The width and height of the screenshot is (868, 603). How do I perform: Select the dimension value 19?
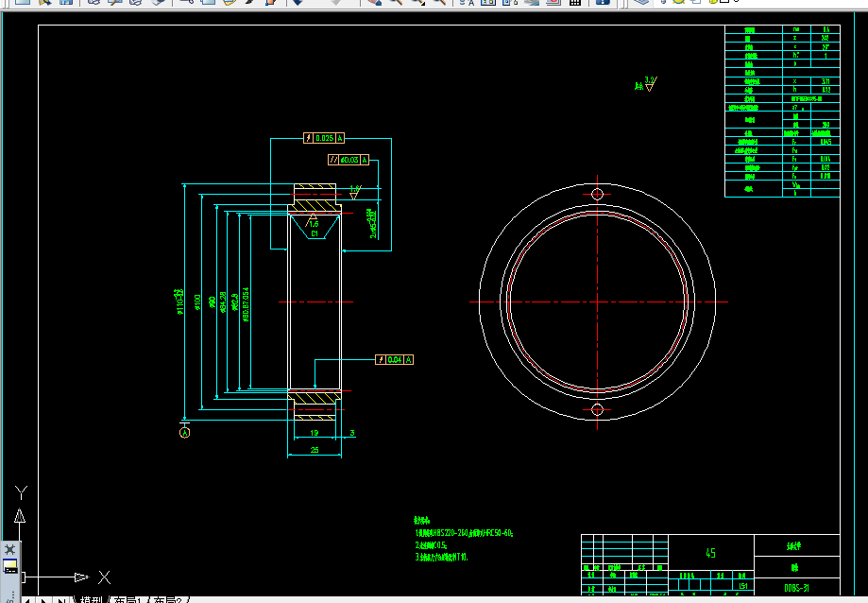click(315, 433)
